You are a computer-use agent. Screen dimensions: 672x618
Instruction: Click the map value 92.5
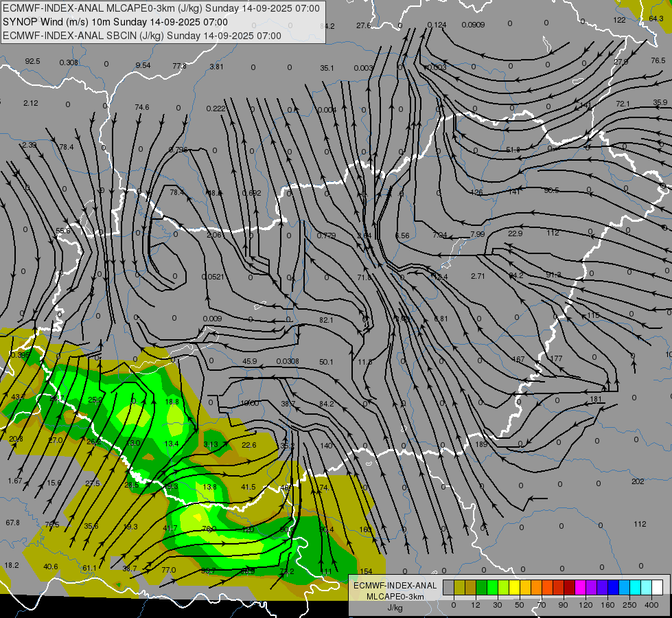pos(32,61)
